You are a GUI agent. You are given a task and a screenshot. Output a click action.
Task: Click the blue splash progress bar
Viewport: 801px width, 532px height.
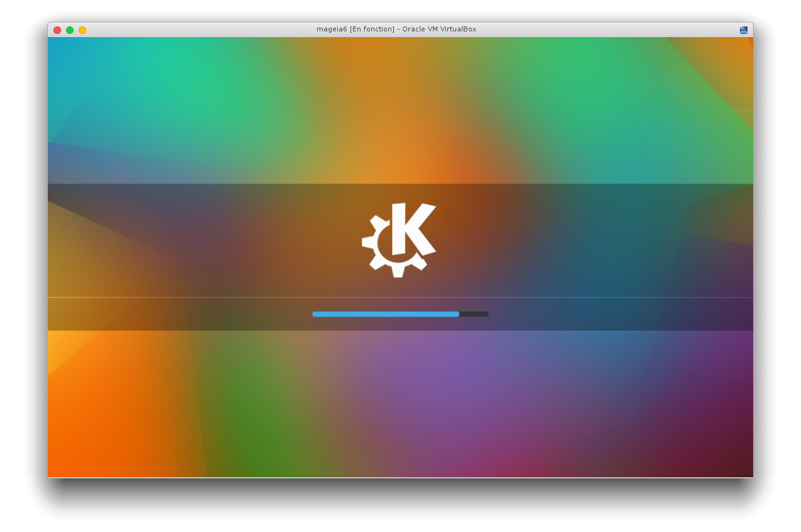[x=400, y=314]
